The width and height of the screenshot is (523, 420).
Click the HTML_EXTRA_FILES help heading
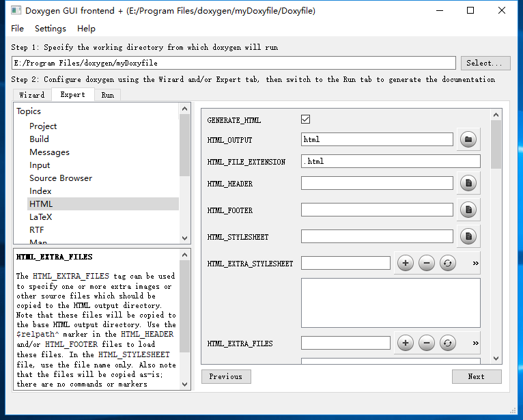[55, 257]
